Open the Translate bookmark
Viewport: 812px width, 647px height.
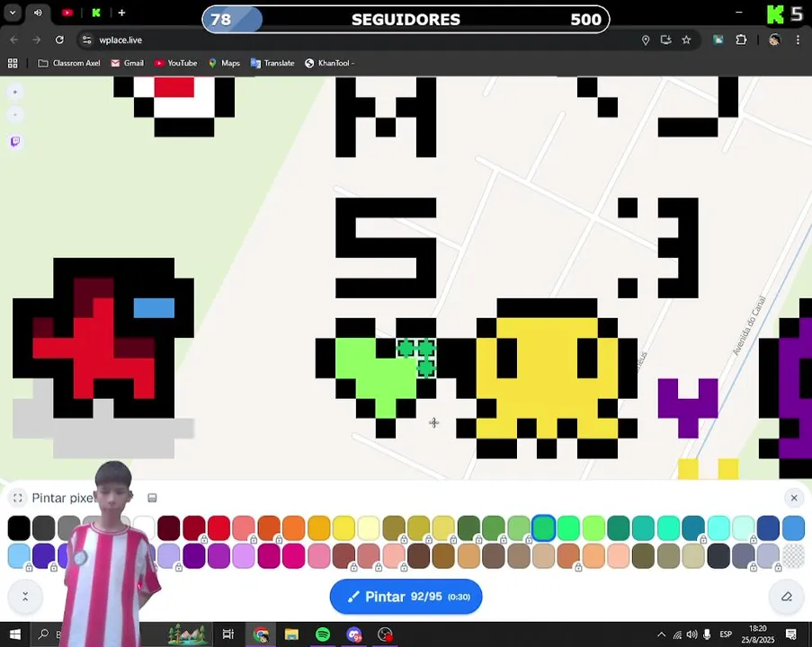[272, 63]
